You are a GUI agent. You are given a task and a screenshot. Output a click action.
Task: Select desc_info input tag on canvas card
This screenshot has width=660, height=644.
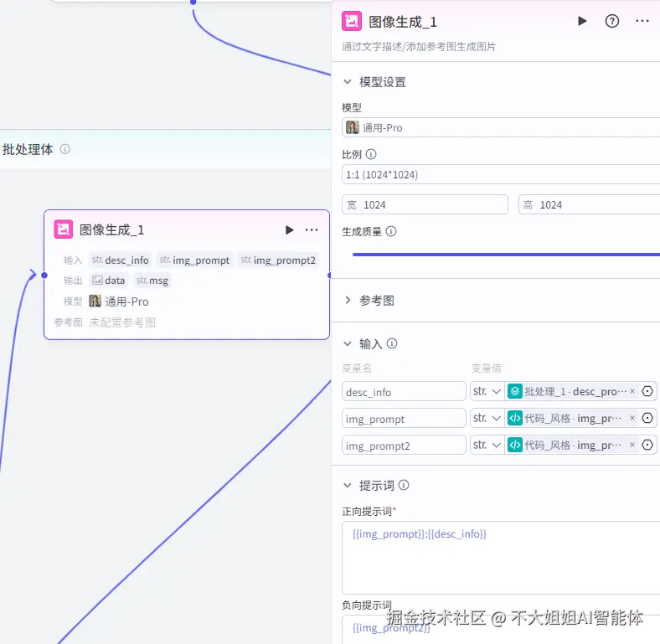(x=120, y=260)
